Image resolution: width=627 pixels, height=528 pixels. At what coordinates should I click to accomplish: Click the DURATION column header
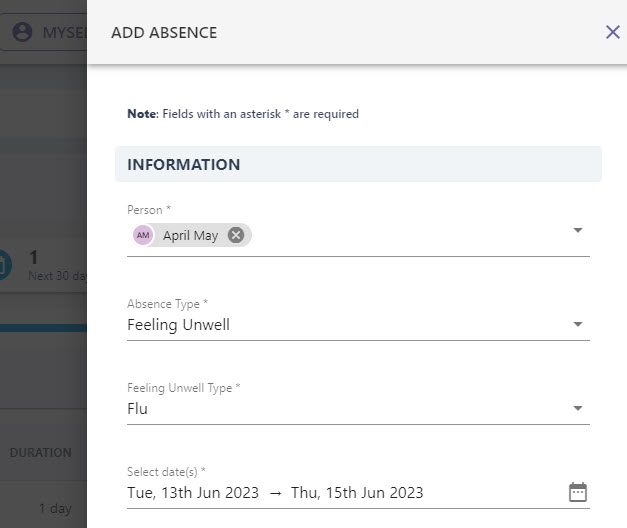coord(40,452)
